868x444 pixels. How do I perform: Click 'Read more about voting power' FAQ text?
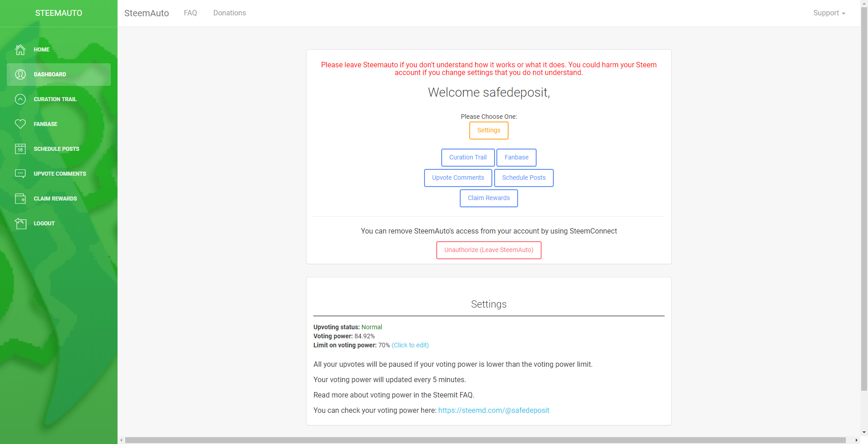pos(394,395)
